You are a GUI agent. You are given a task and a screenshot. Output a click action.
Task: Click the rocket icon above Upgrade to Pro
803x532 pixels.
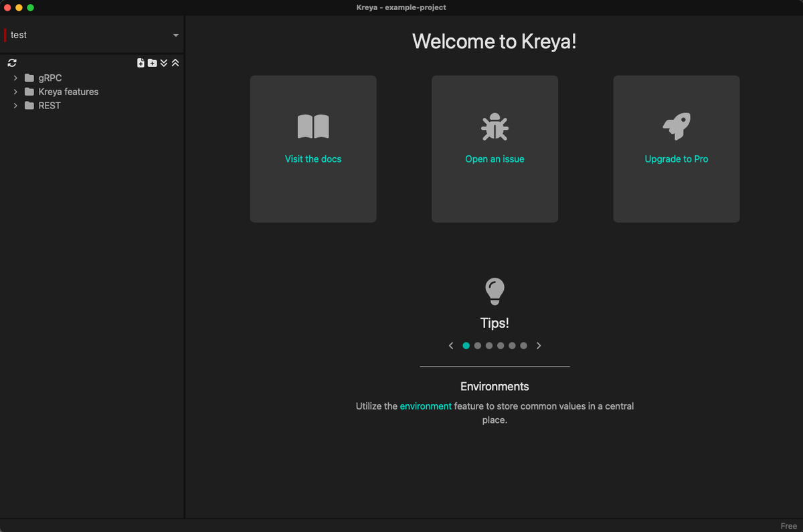coord(676,126)
